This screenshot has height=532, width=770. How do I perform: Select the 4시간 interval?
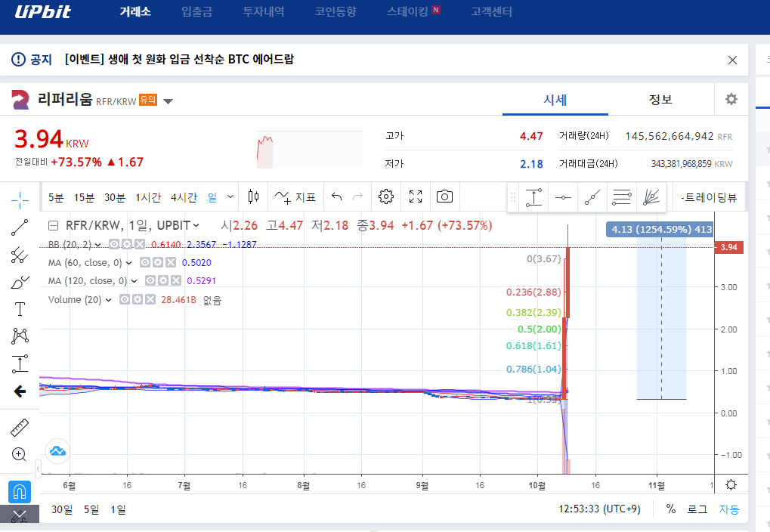tap(184, 197)
